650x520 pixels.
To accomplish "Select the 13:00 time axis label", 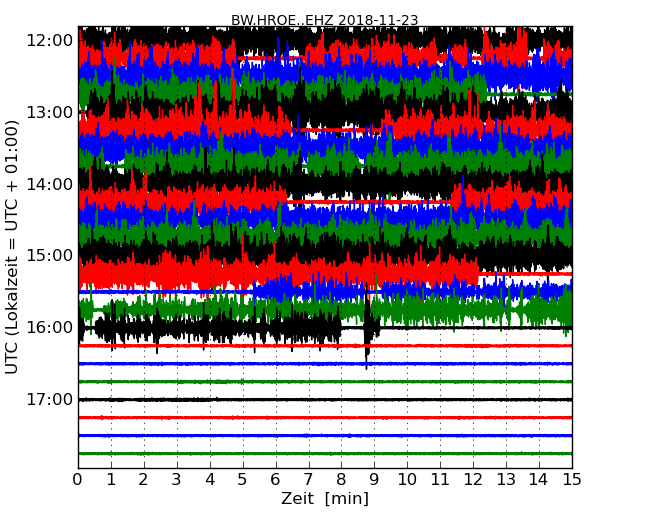I will pos(49,112).
